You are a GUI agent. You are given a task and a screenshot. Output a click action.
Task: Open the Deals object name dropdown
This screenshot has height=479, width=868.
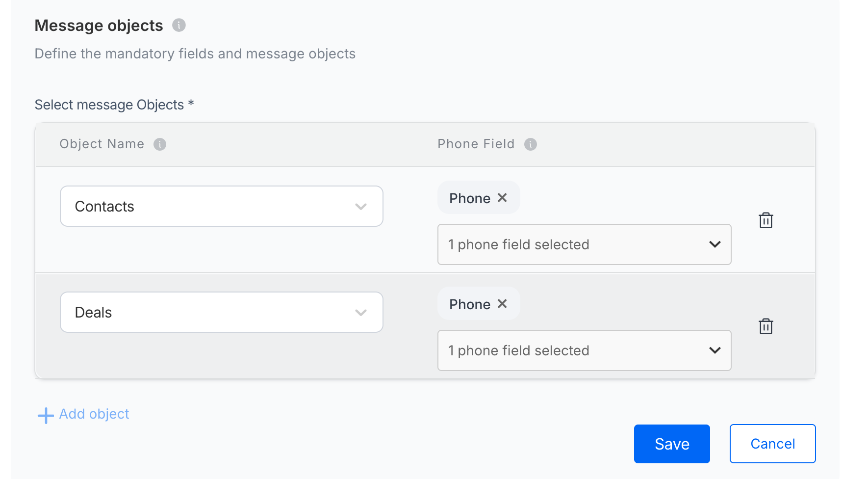pyautogui.click(x=222, y=312)
